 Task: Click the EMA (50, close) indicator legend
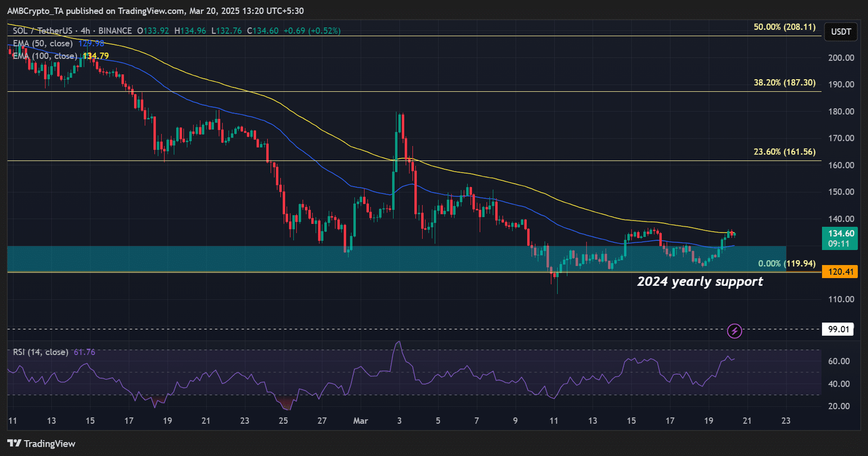pyautogui.click(x=43, y=43)
